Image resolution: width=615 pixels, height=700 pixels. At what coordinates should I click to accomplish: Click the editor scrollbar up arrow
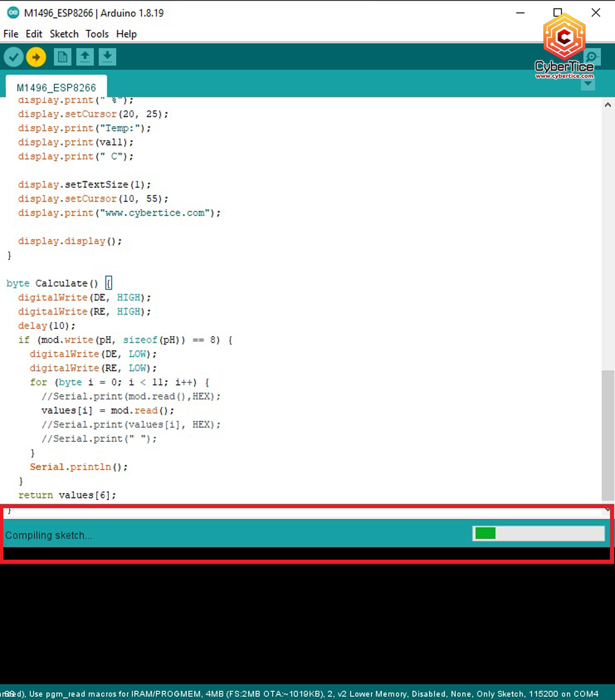pos(608,105)
